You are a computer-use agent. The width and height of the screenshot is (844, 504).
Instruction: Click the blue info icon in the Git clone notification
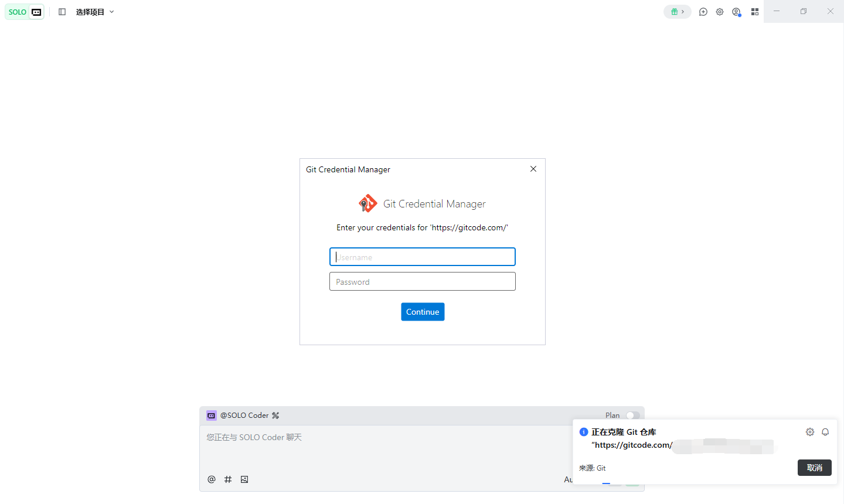point(584,432)
